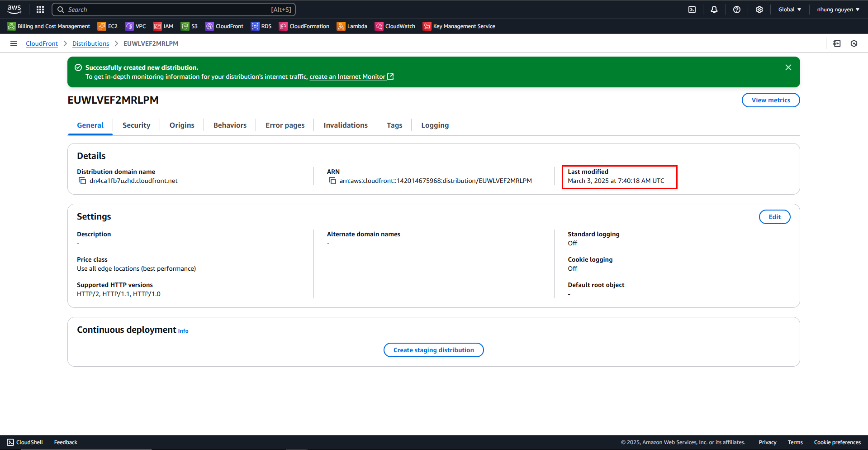
Task: Open notifications bell icon
Action: tap(714, 10)
